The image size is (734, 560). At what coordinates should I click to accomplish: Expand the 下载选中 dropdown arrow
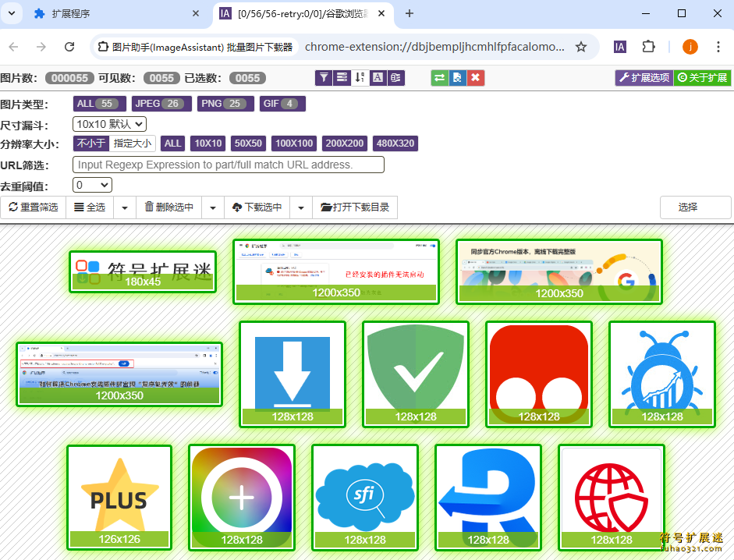(301, 207)
